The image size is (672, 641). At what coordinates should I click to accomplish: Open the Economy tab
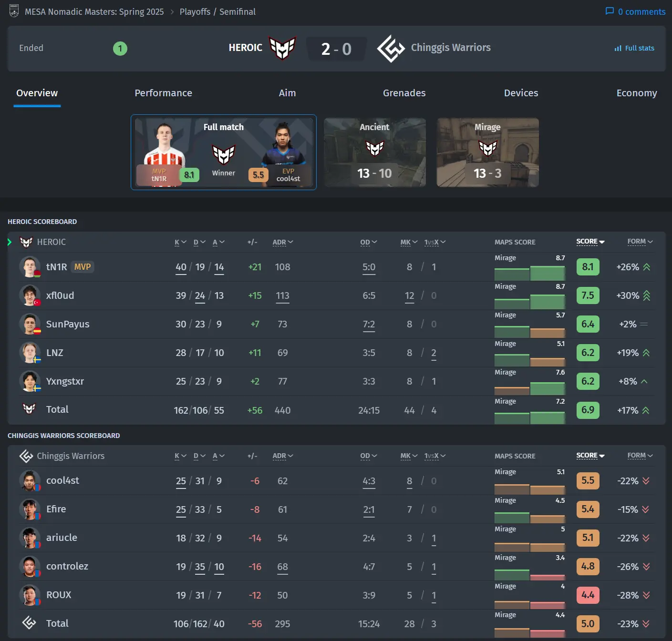pyautogui.click(x=637, y=93)
